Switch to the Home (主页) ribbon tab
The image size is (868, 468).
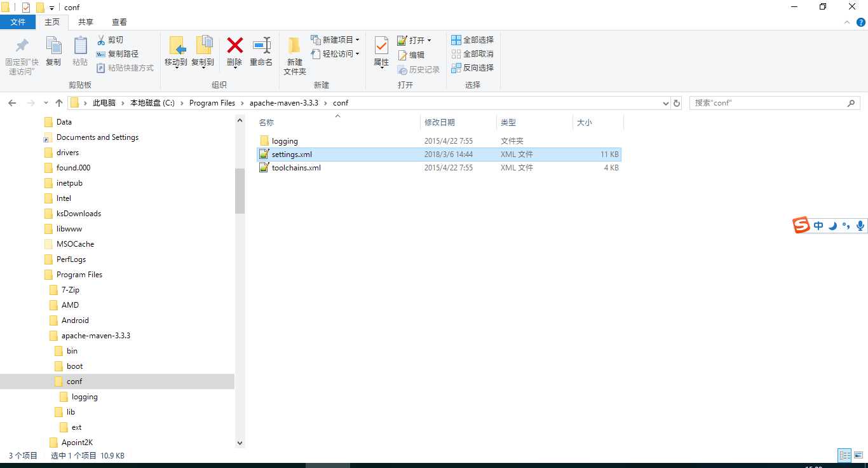pos(52,22)
